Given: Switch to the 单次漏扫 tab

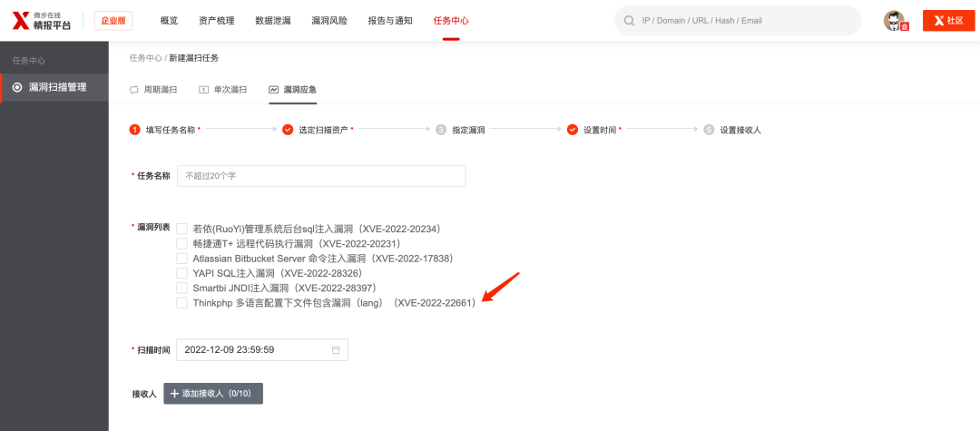Looking at the screenshot, I should coord(222,89).
